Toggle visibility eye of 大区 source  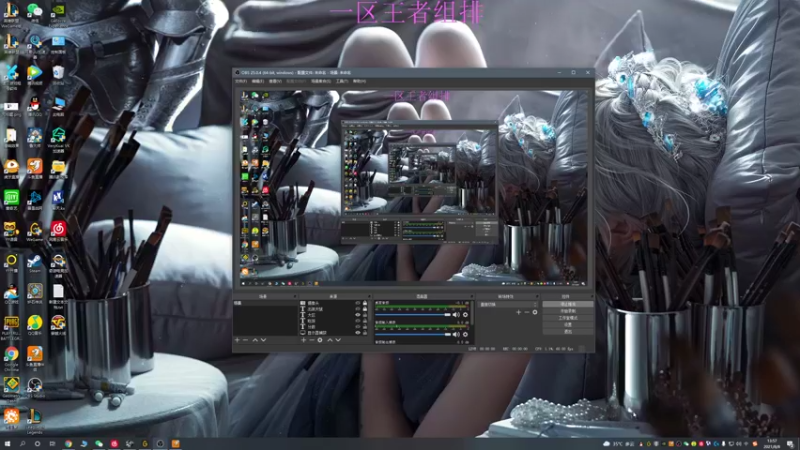click(358, 315)
